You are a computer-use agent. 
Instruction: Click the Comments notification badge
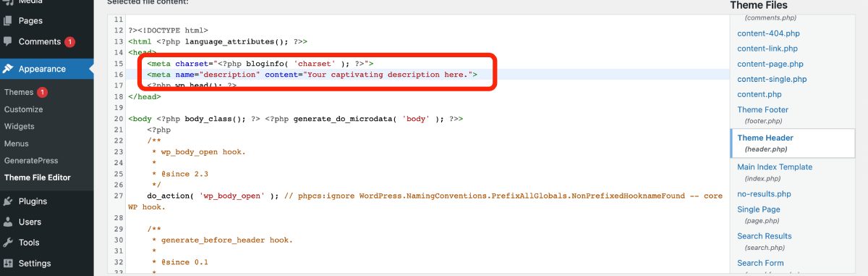[69, 42]
